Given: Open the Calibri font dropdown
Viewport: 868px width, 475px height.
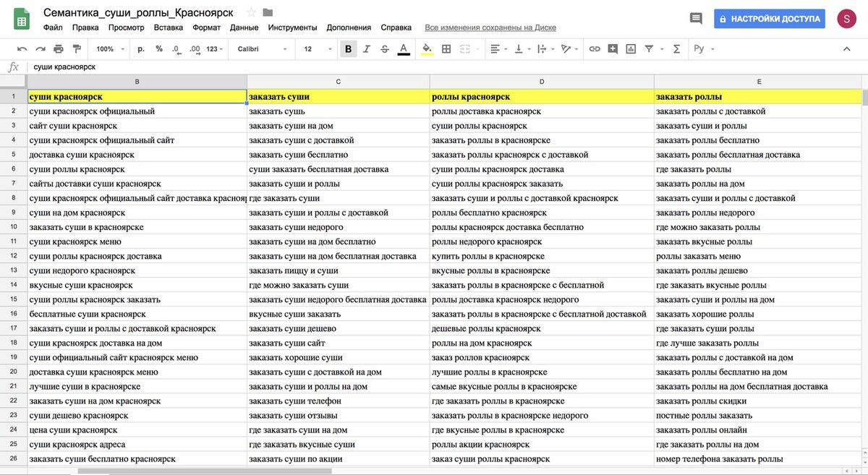Looking at the screenshot, I should pyautogui.click(x=262, y=49).
